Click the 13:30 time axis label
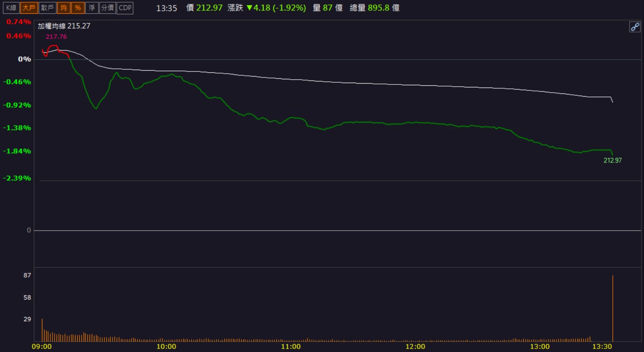644x352 pixels. pyautogui.click(x=602, y=346)
